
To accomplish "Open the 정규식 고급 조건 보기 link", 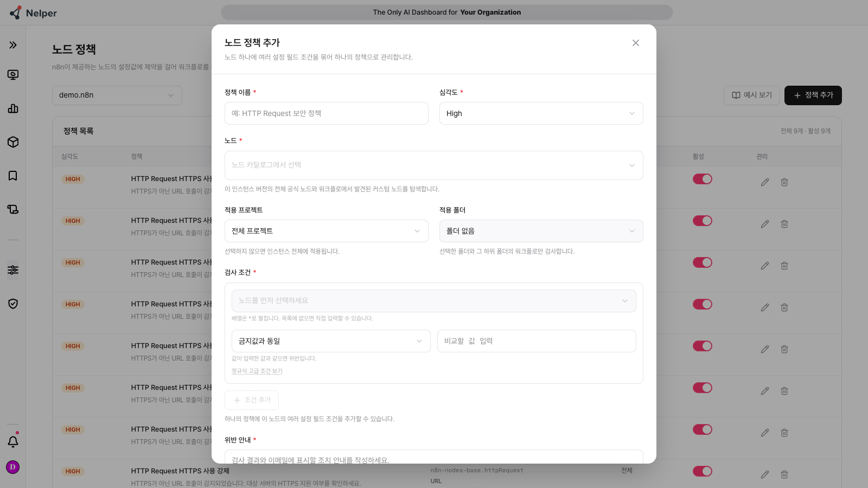I will (x=257, y=371).
